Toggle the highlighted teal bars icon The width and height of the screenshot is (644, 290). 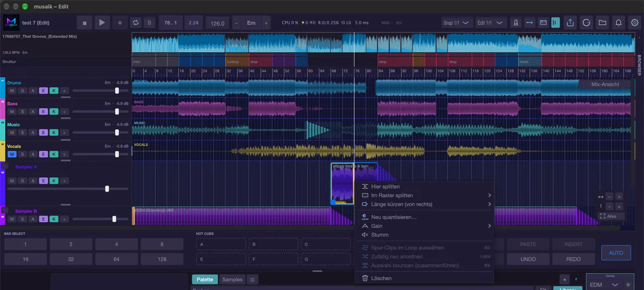(555, 23)
